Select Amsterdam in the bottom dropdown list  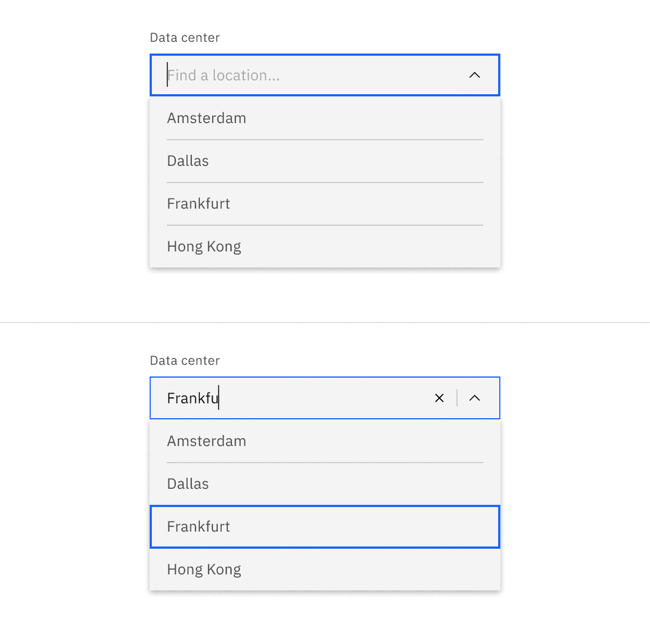click(x=207, y=441)
